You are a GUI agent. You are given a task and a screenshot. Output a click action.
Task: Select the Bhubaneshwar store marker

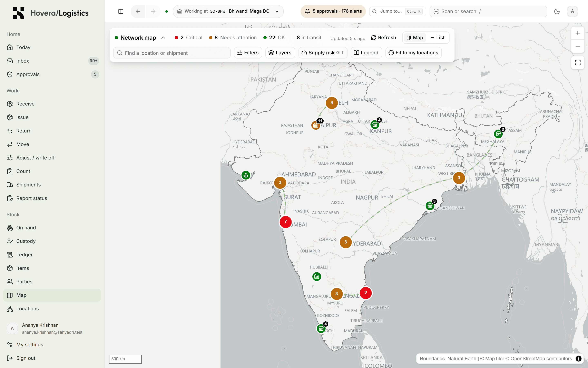[x=430, y=206]
